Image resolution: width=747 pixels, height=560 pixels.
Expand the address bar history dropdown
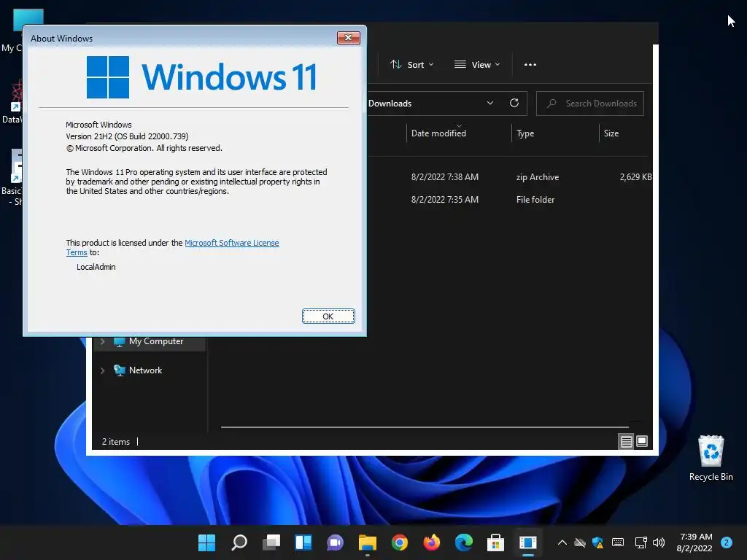(x=489, y=104)
